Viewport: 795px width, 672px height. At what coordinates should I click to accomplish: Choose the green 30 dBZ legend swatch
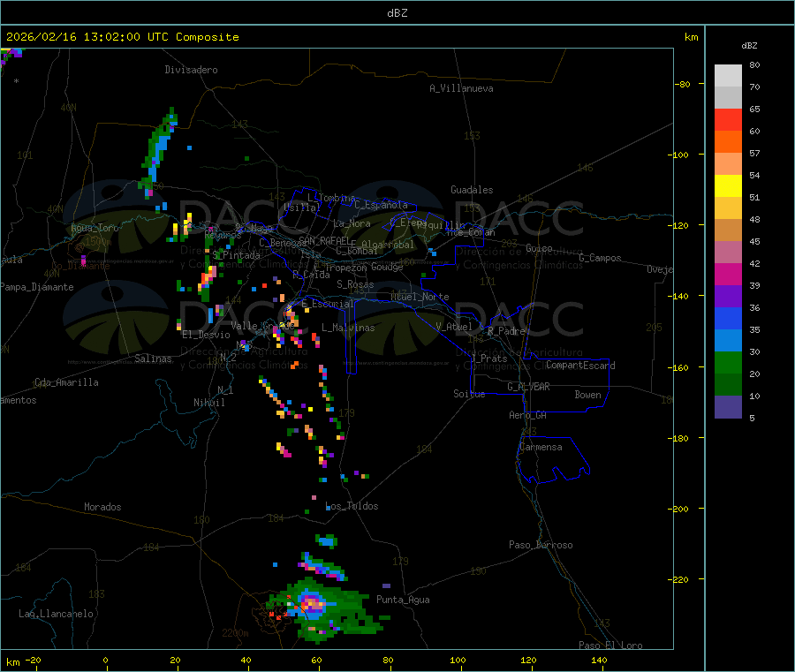(728, 362)
